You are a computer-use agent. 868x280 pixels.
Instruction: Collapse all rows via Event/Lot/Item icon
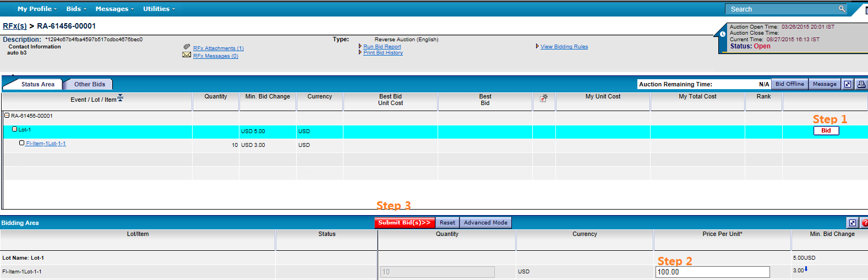pyautogui.click(x=120, y=98)
